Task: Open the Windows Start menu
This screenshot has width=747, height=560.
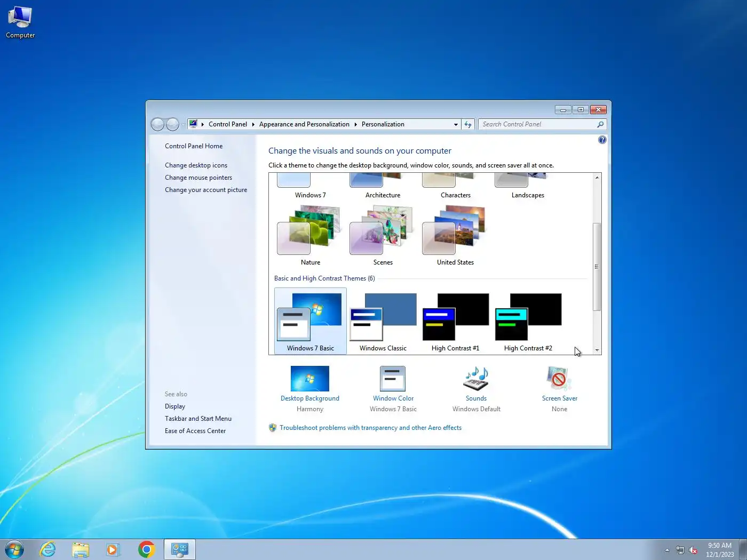Action: point(14,549)
